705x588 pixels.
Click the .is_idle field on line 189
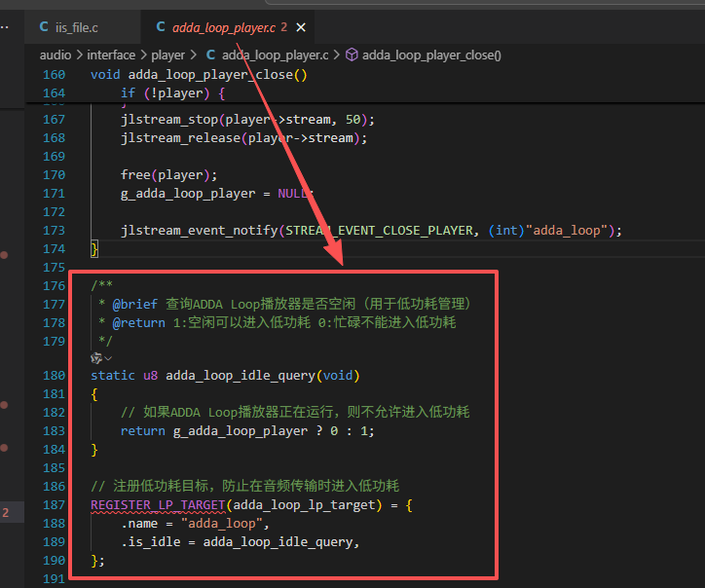(151, 542)
